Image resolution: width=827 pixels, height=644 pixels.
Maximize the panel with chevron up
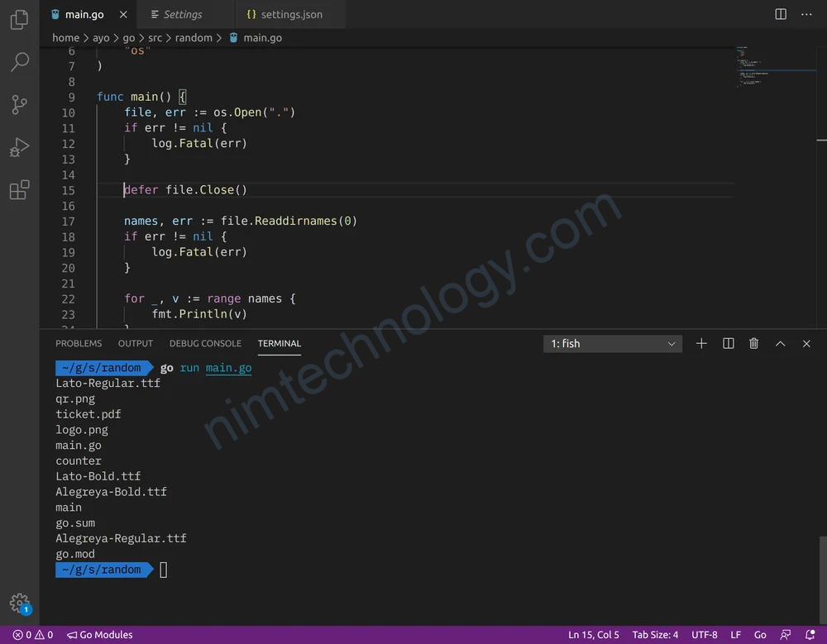(780, 343)
